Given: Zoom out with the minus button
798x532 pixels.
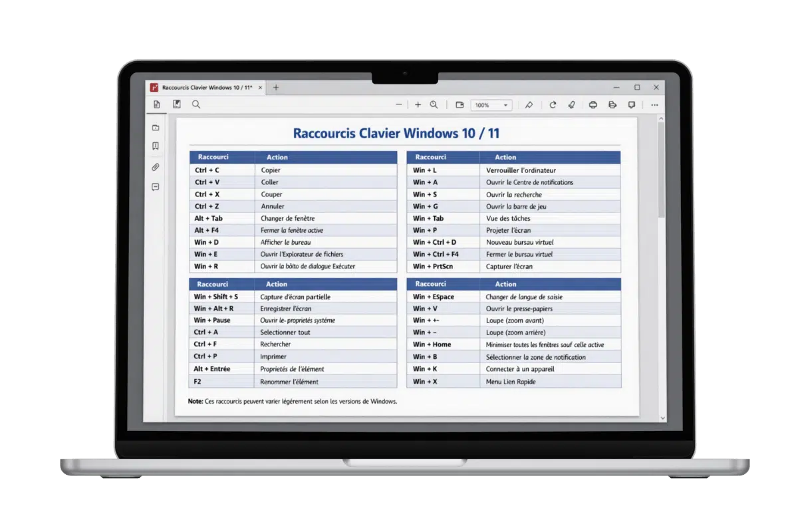Looking at the screenshot, I should tap(399, 105).
